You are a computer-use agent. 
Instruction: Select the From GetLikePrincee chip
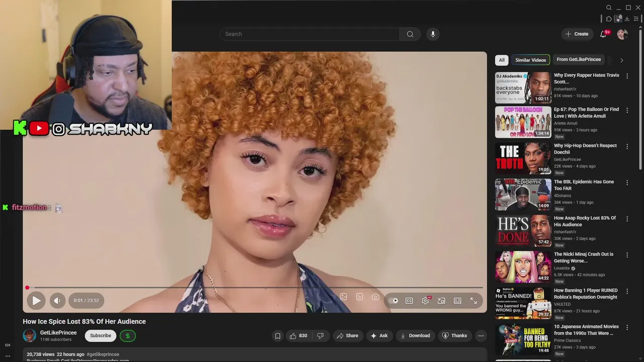pos(579,60)
